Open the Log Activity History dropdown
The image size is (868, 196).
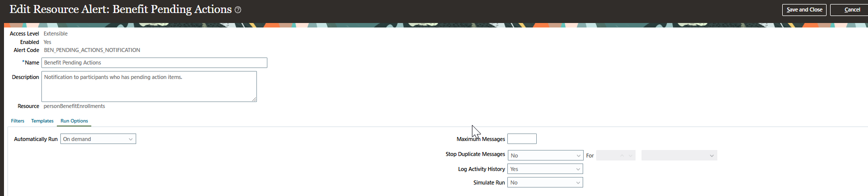[x=545, y=169]
